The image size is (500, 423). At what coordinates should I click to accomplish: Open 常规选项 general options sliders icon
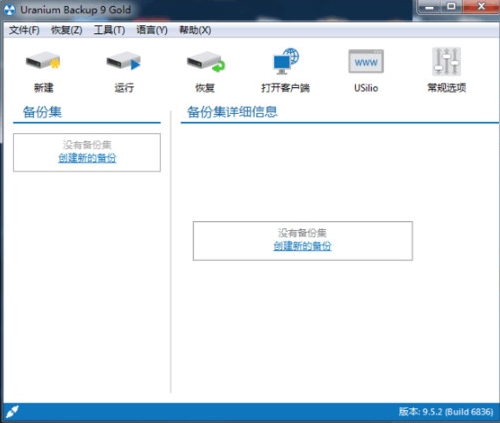pos(446,61)
